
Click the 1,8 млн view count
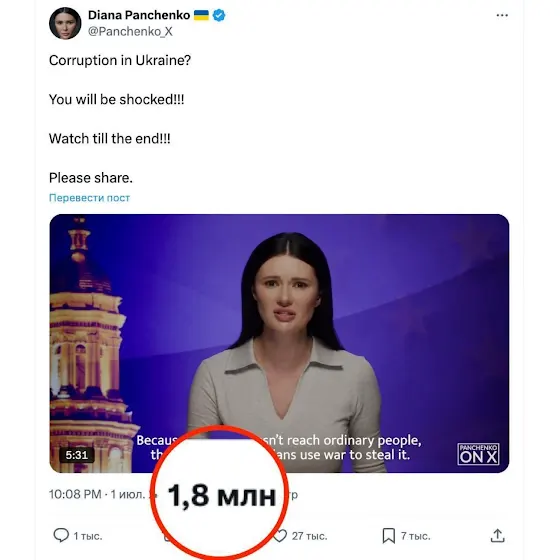pyautogui.click(x=222, y=496)
